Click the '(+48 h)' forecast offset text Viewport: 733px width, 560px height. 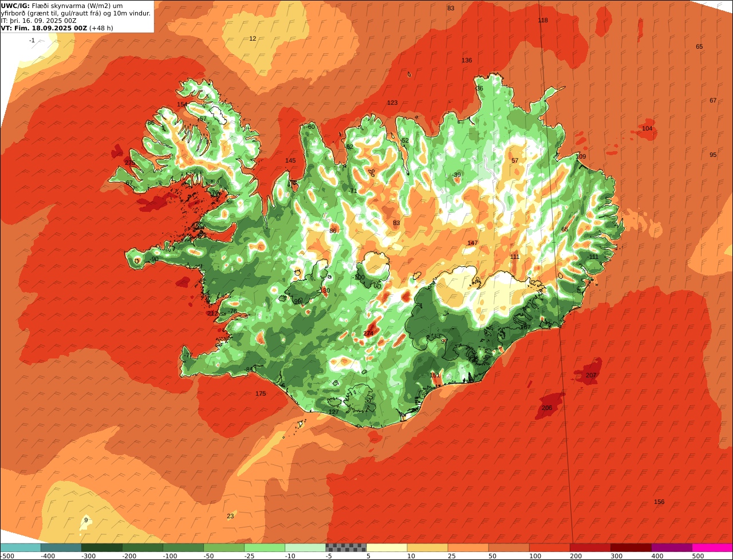point(101,27)
